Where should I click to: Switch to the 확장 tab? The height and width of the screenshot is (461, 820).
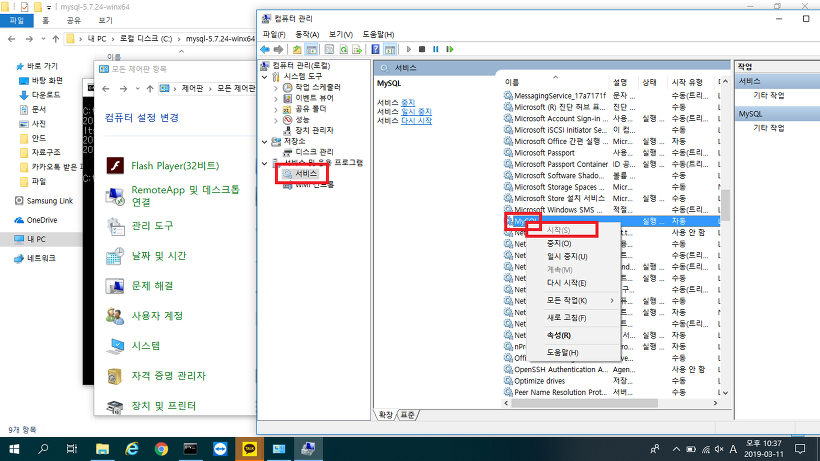coord(385,414)
